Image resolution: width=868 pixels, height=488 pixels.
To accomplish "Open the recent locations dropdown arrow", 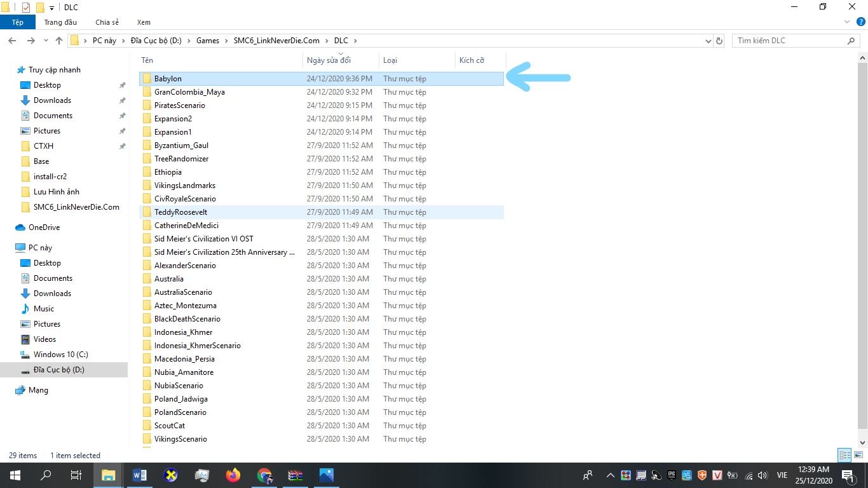I will [x=46, y=41].
